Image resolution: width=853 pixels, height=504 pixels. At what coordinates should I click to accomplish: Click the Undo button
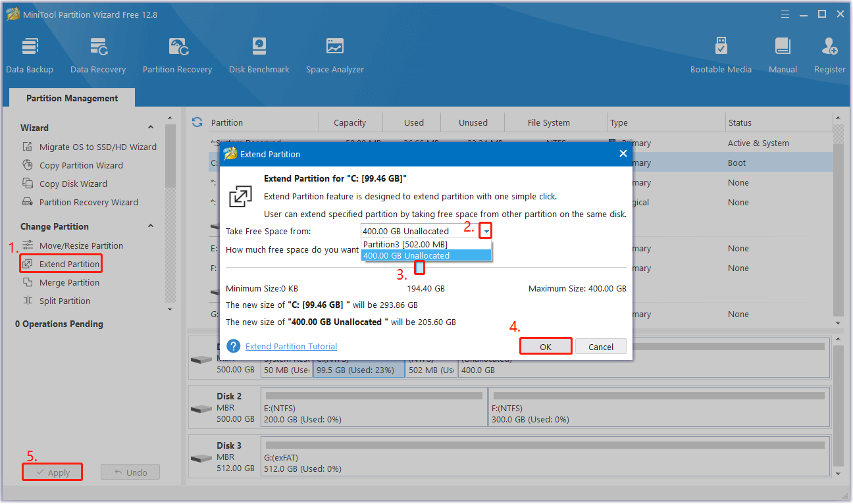pyautogui.click(x=130, y=472)
